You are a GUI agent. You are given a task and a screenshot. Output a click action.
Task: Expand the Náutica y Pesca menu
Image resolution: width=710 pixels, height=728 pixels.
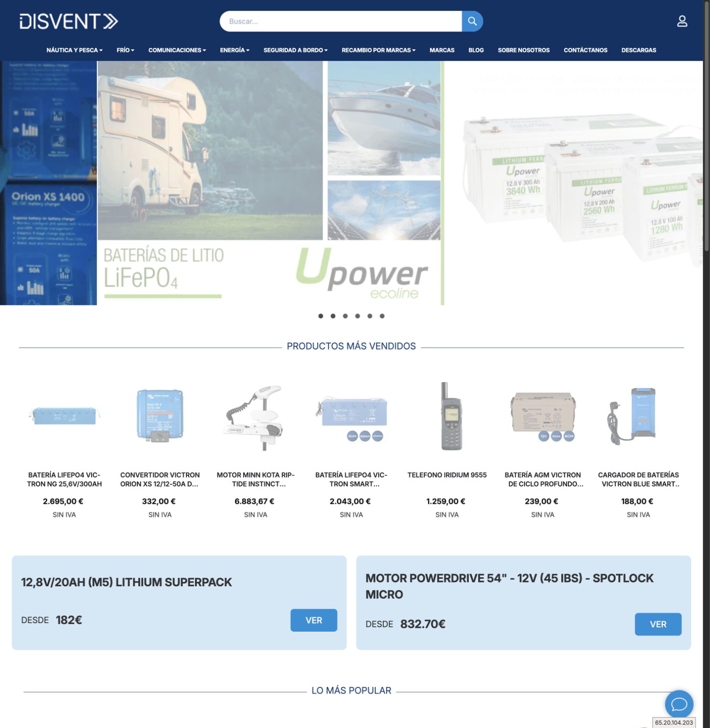coord(74,50)
